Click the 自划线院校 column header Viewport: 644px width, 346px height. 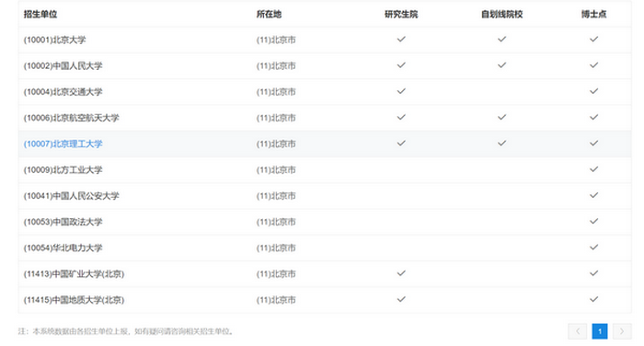502,14
